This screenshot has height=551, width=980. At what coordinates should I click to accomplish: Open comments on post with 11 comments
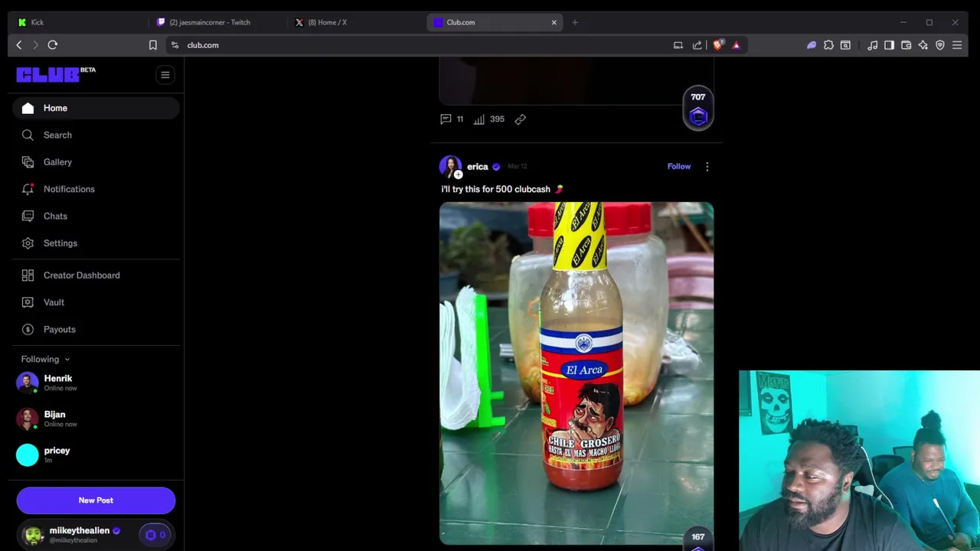point(452,119)
